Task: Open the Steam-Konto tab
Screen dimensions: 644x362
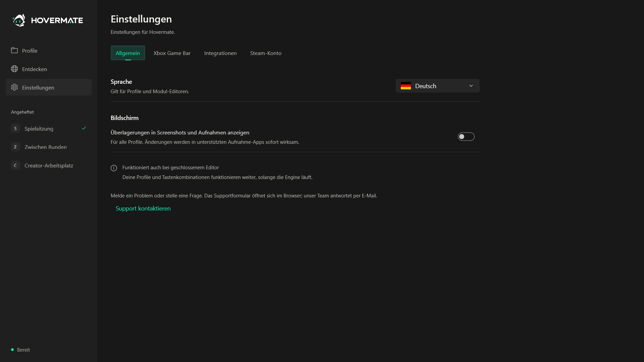Action: pyautogui.click(x=266, y=53)
